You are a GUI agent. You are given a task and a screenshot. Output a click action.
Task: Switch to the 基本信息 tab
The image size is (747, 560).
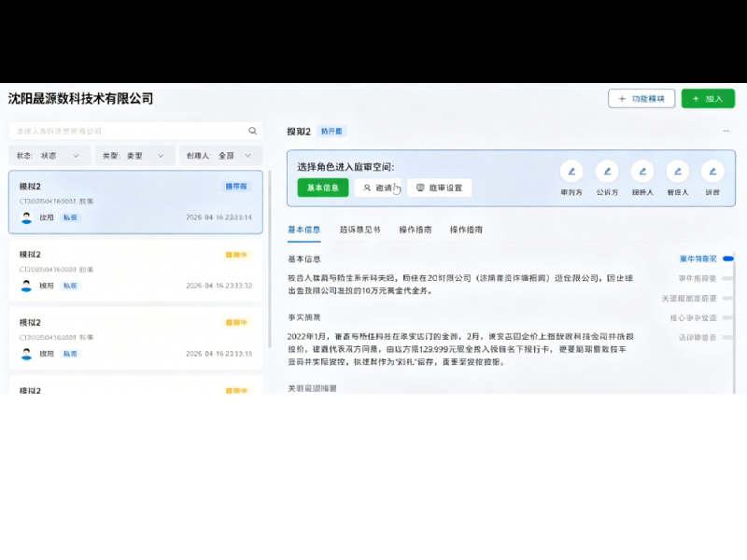click(304, 230)
